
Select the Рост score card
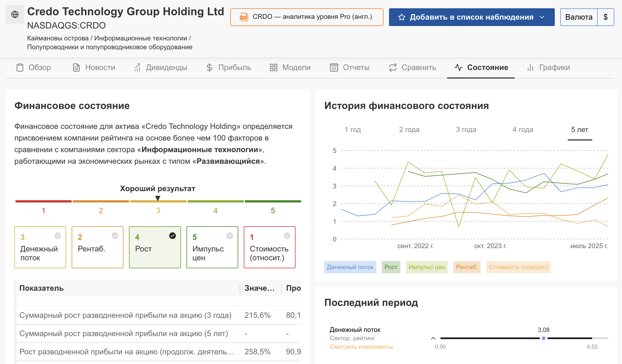155,247
